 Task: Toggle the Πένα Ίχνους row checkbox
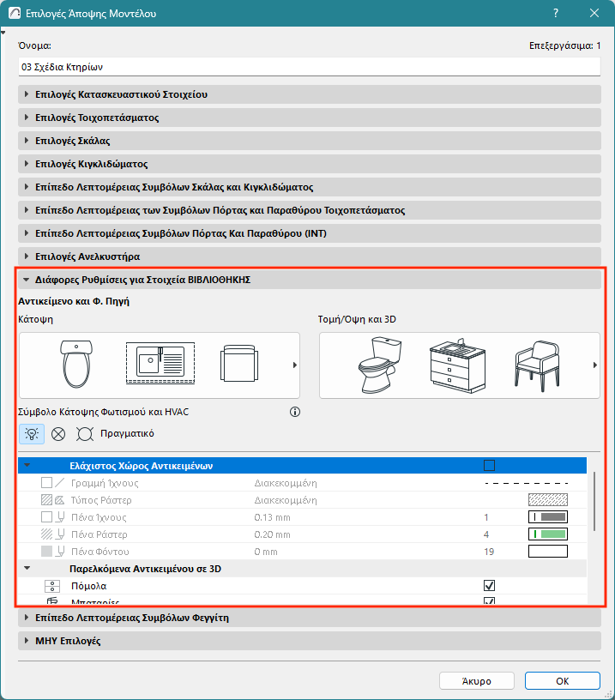[x=46, y=517]
